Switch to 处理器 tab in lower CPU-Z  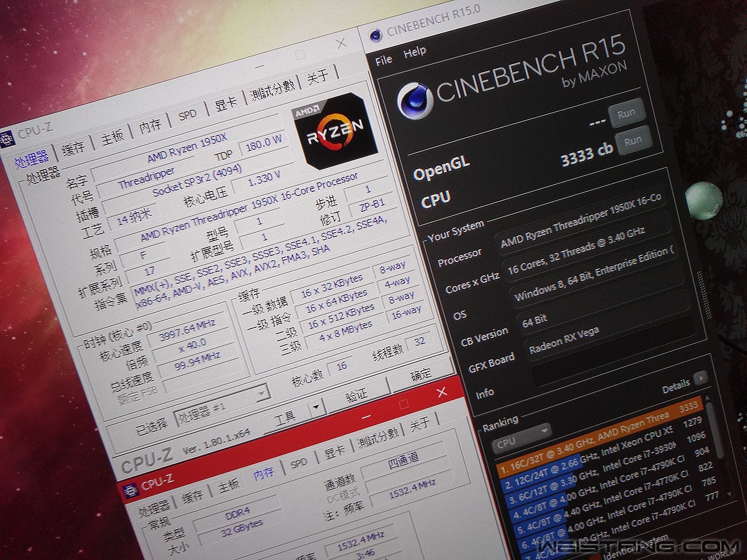[x=154, y=509]
